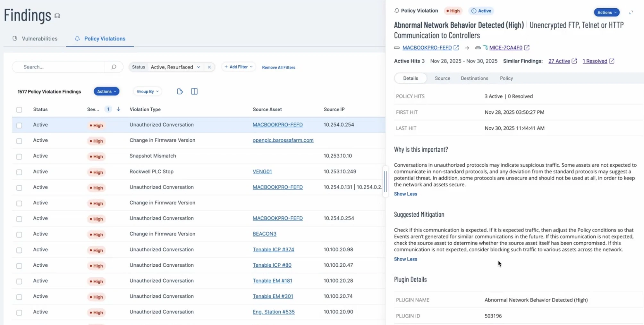Toggle the select-all checkbox in header
Image resolution: width=644 pixels, height=325 pixels.
pos(19,110)
